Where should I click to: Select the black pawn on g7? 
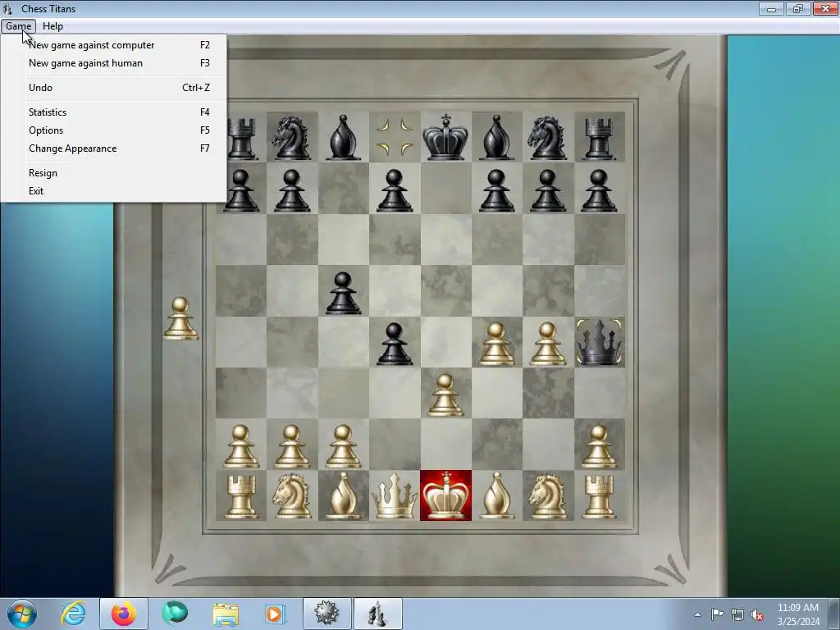(x=547, y=190)
